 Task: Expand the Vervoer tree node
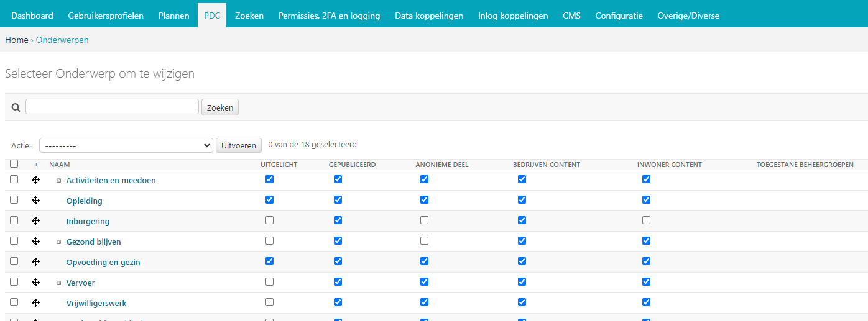tap(59, 283)
